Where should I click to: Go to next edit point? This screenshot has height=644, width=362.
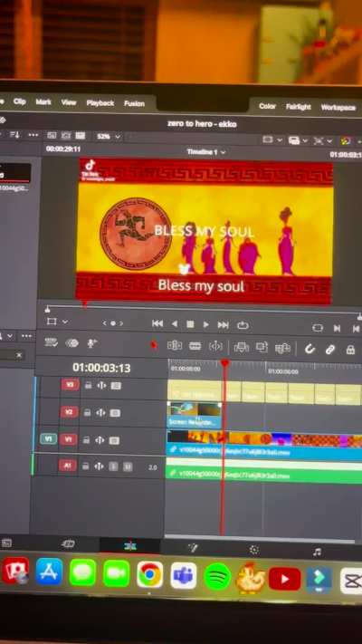tap(337, 328)
